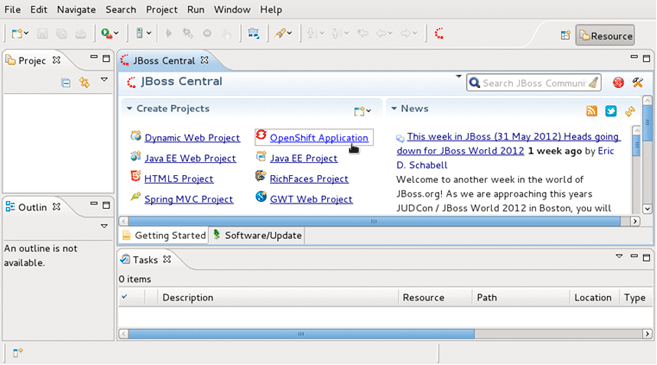Click the Print toolbar icon
This screenshot has width=657, height=365.
point(80,33)
